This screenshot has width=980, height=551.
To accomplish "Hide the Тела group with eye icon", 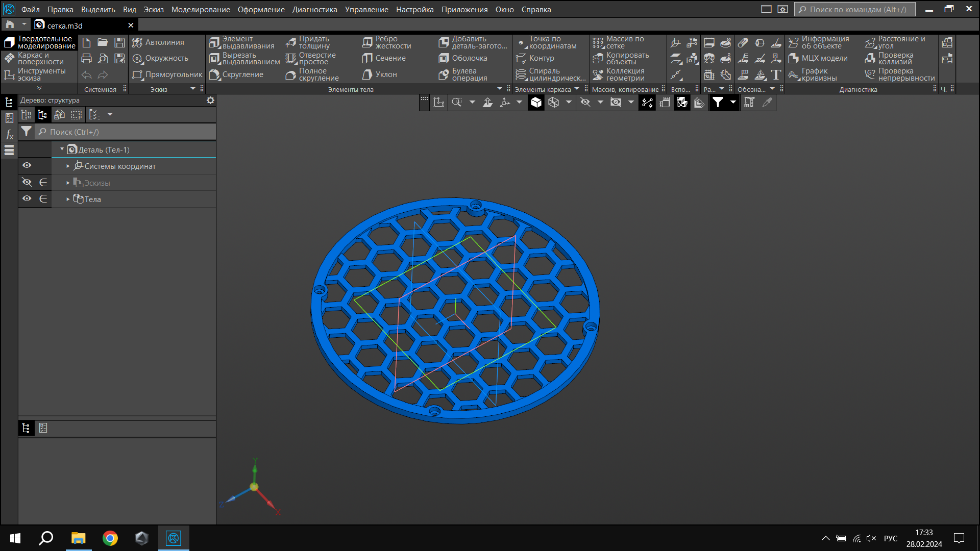I will (x=27, y=198).
